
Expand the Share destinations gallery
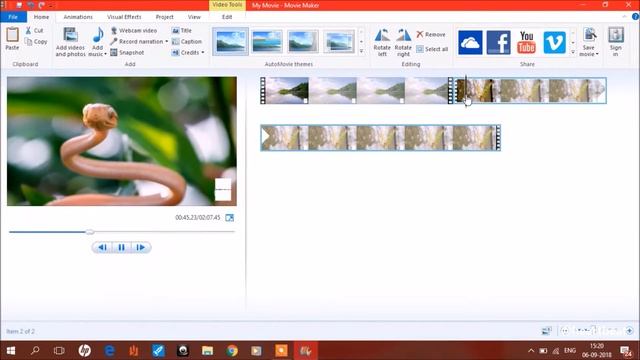573,52
